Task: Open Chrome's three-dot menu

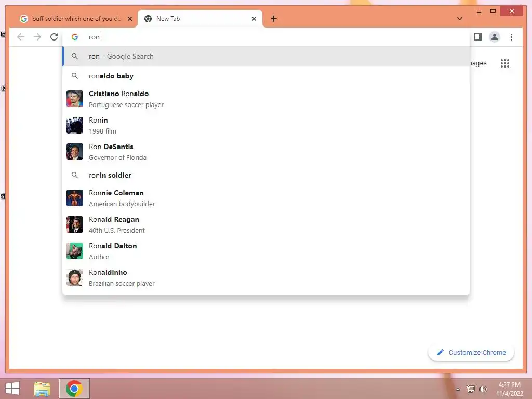Action: click(511, 37)
